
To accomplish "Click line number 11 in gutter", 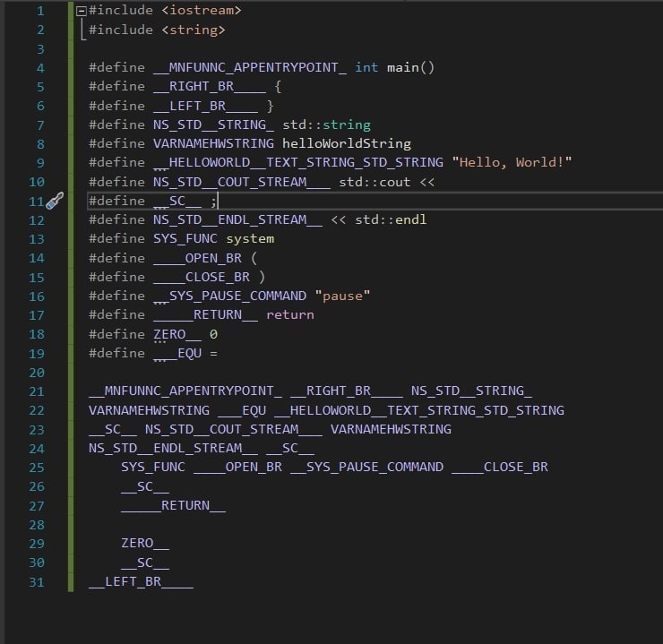I will [37, 202].
